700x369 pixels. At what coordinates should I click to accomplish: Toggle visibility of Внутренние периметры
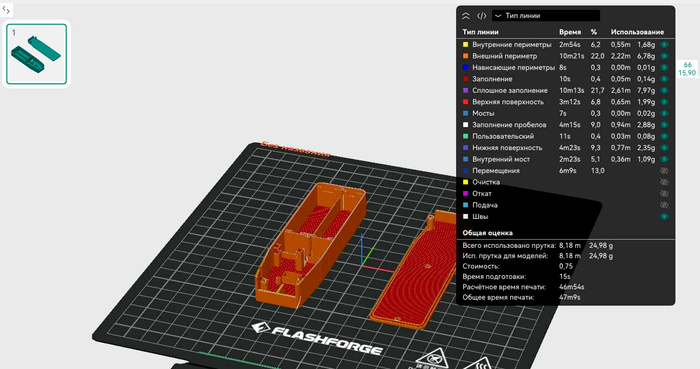[664, 45]
